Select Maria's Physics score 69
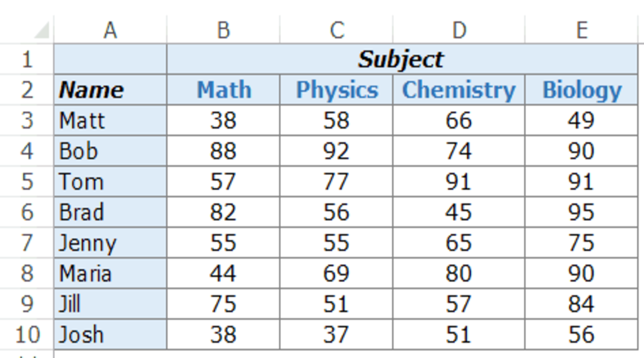644x358 pixels. [x=336, y=273]
